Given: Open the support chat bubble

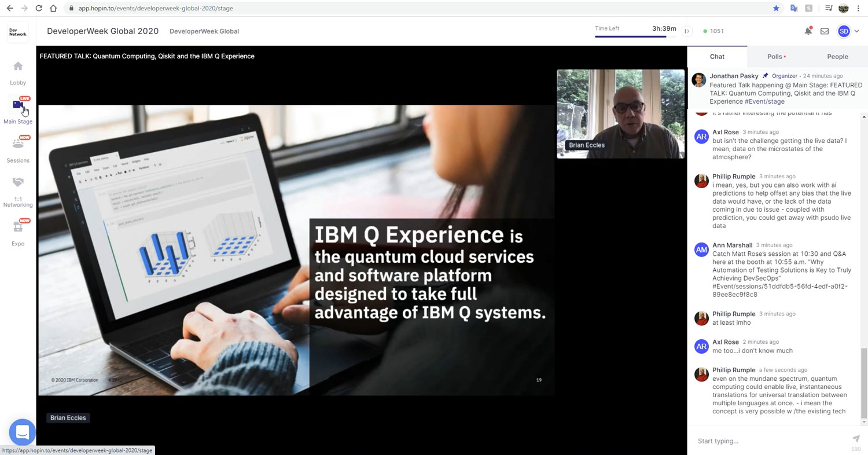Looking at the screenshot, I should (x=23, y=432).
